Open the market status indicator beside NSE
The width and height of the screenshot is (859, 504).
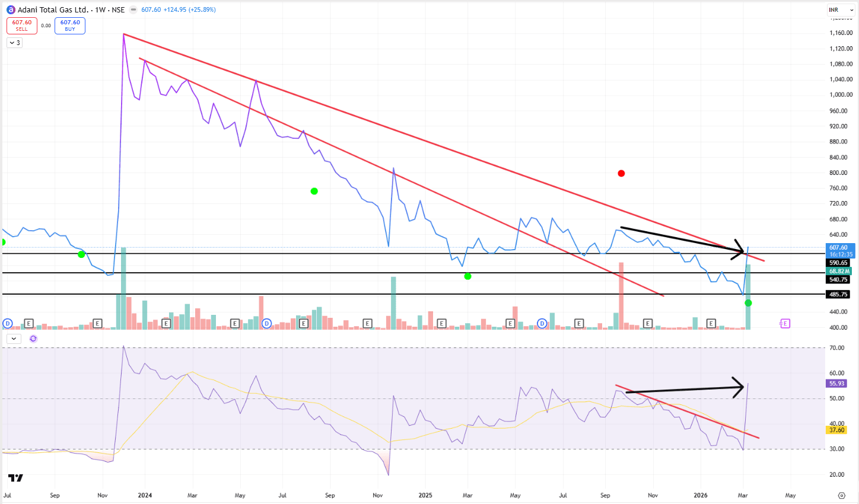pyautogui.click(x=133, y=10)
